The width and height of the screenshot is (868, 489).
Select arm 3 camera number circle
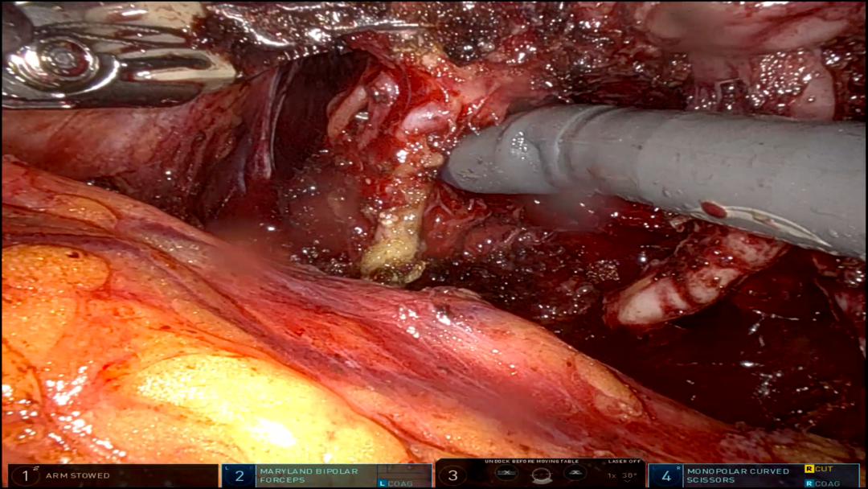click(x=452, y=475)
